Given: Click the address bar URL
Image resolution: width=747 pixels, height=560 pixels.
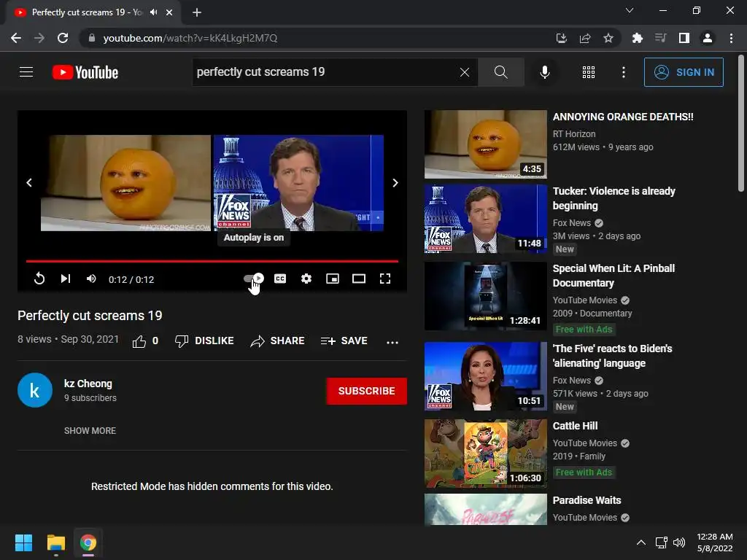Looking at the screenshot, I should click(190, 38).
